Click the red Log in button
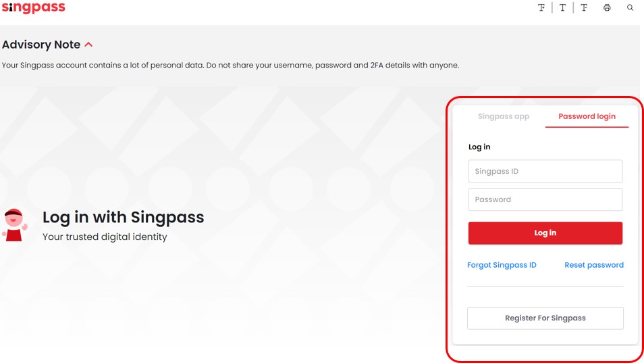 coord(545,233)
